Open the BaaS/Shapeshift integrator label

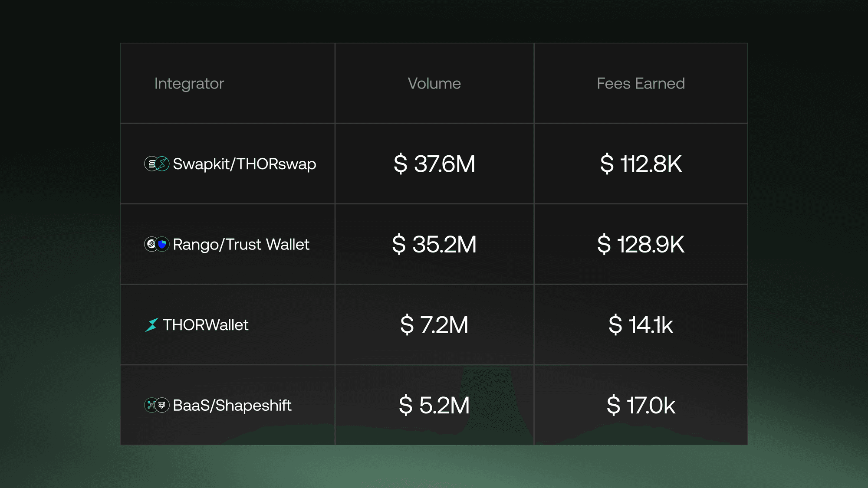(232, 405)
